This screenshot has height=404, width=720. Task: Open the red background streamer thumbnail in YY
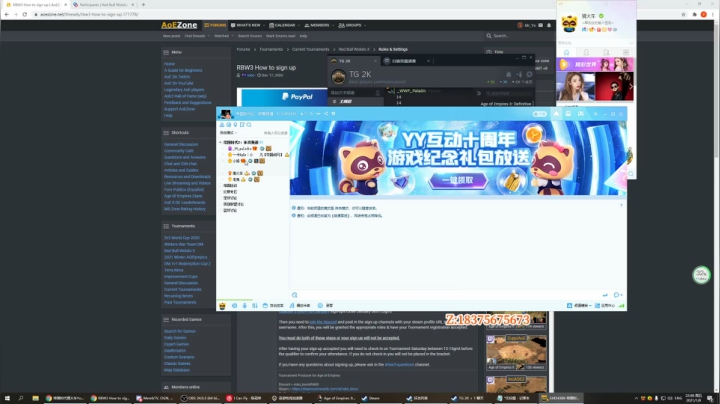(614, 86)
